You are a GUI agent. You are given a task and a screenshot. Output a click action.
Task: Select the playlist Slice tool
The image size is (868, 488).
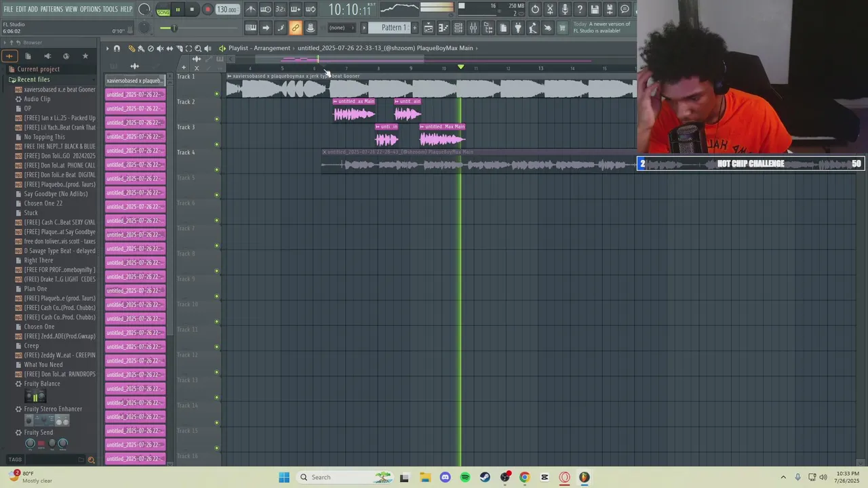coord(180,48)
